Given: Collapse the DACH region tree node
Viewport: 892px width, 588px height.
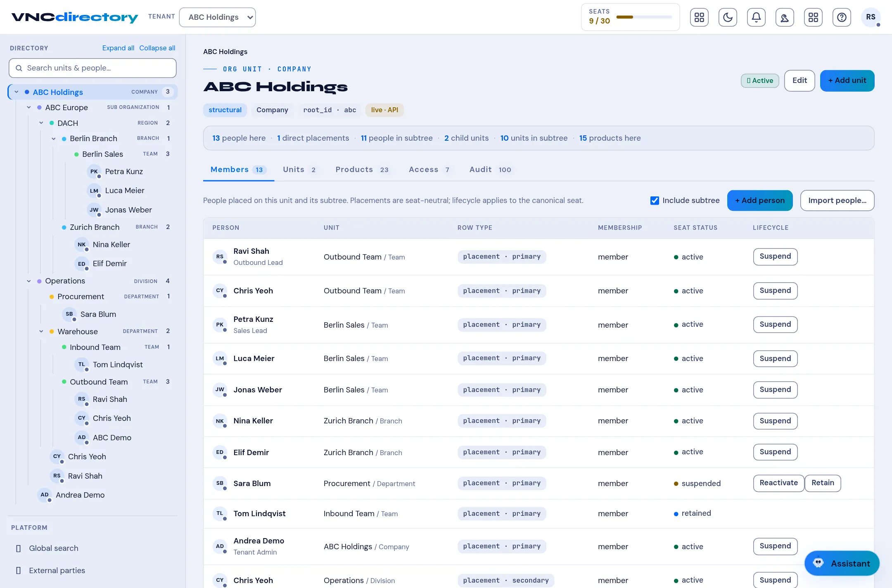Looking at the screenshot, I should tap(41, 123).
